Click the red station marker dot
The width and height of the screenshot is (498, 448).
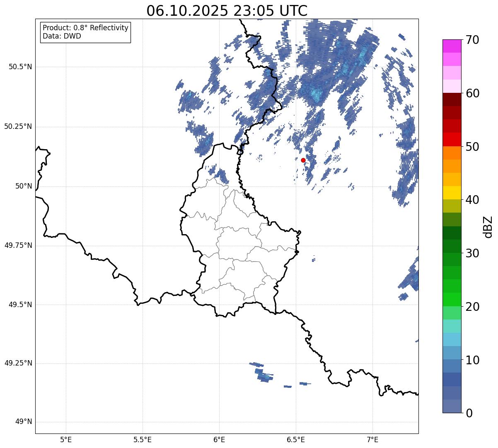pyautogui.click(x=303, y=160)
